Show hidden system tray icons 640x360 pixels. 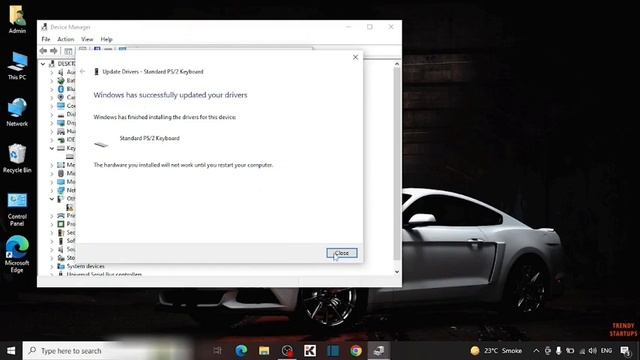coord(536,351)
